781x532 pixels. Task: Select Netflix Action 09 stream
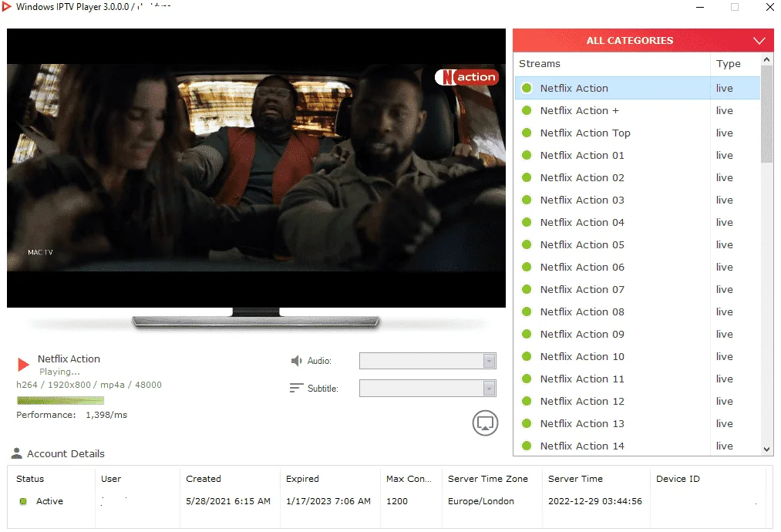(638, 335)
